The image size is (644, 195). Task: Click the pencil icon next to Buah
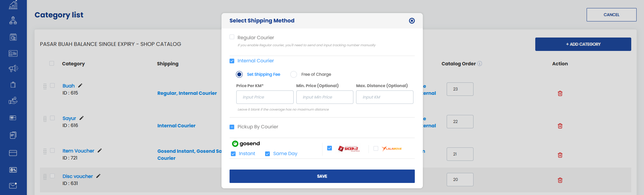point(80,85)
